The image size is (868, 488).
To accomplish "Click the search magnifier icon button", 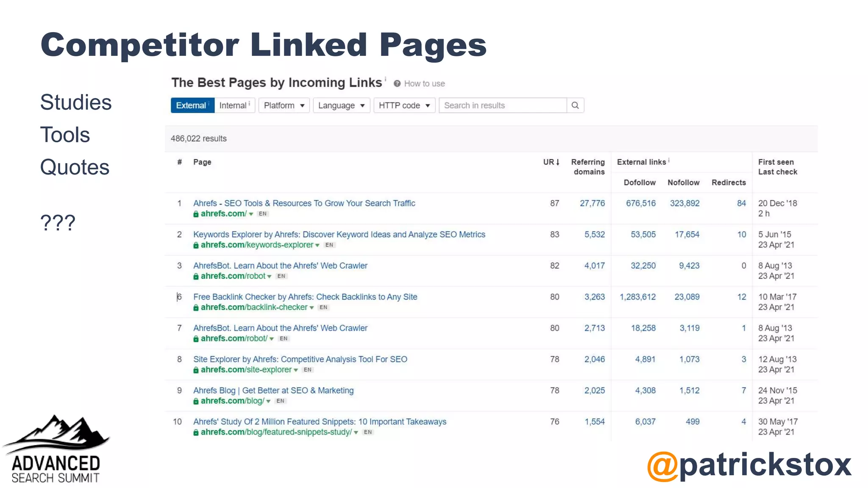I will (x=575, y=105).
